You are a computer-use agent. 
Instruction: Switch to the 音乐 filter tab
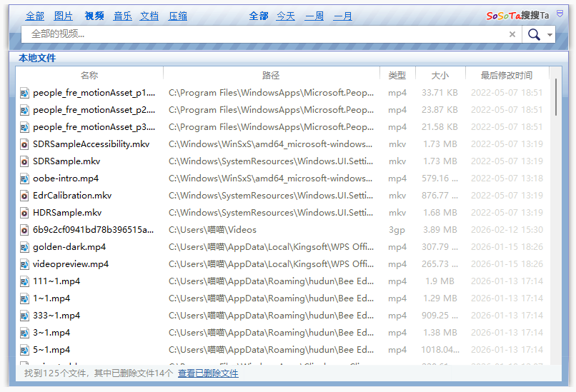pyautogui.click(x=123, y=16)
